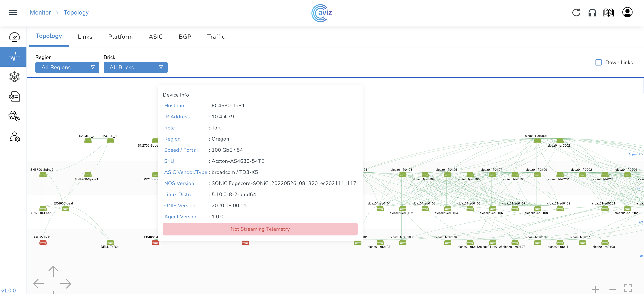Open the documentation book icon

coord(609,13)
